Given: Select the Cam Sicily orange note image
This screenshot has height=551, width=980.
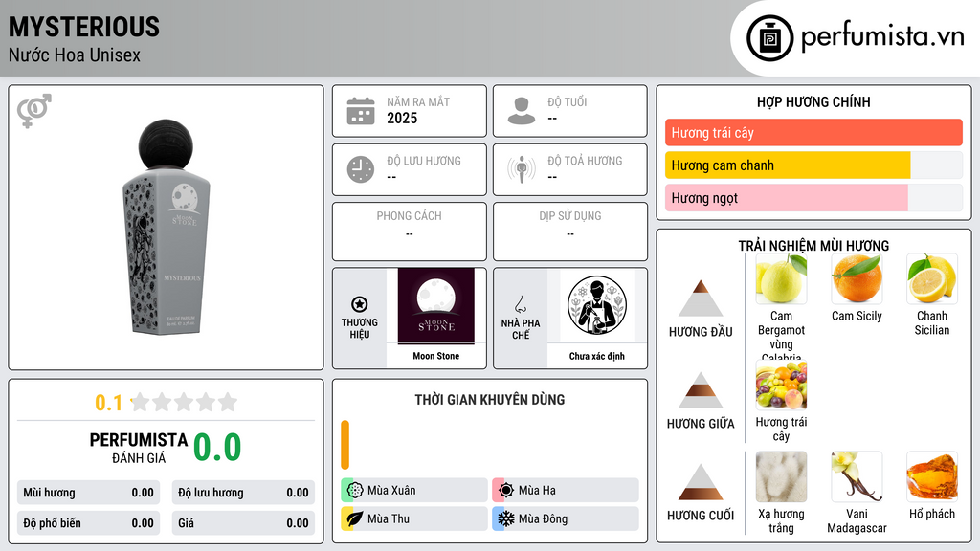Looking at the screenshot, I should [857, 279].
